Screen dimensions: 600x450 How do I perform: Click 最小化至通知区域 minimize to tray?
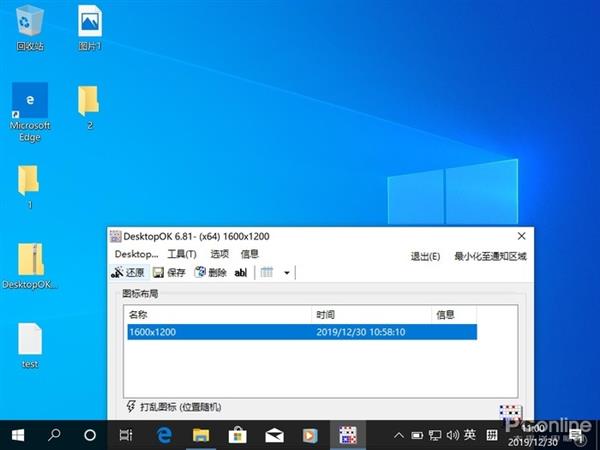click(490, 256)
